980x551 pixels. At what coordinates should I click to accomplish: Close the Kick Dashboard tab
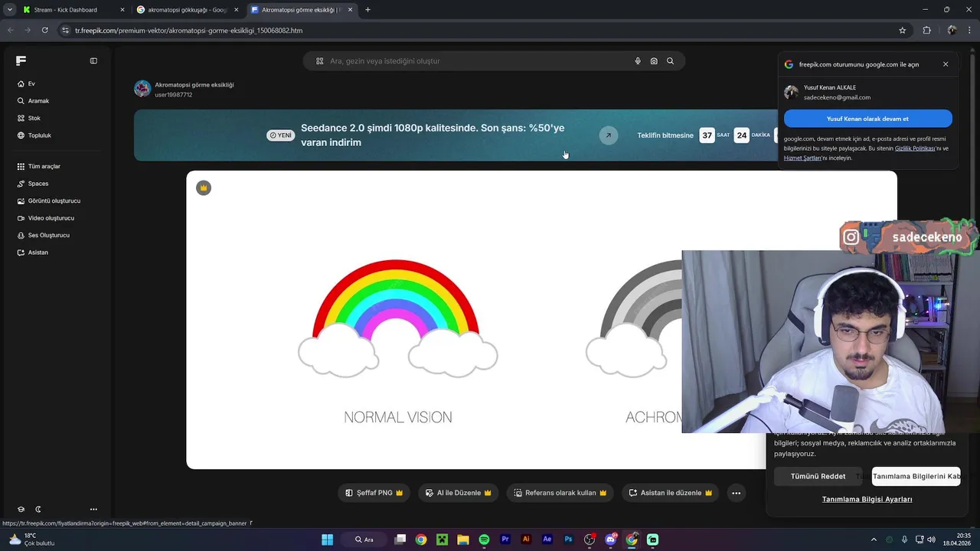[x=122, y=10]
